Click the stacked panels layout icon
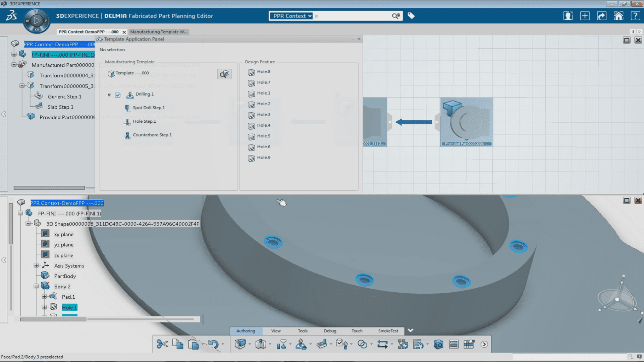The height and width of the screenshot is (362, 644). (x=454, y=344)
